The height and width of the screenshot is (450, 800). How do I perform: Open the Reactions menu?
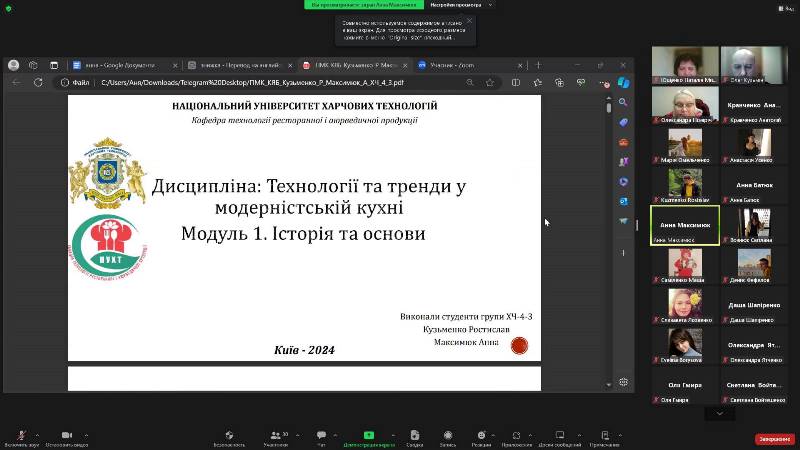point(481,436)
